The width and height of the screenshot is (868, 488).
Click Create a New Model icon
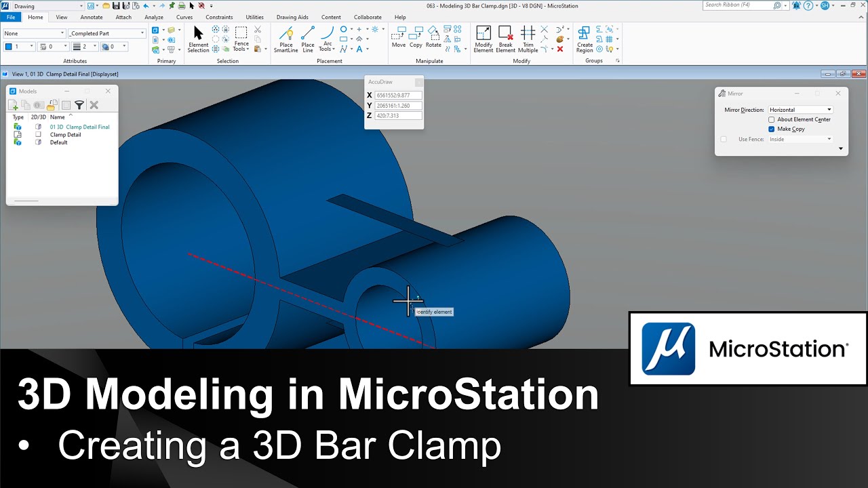click(x=13, y=105)
